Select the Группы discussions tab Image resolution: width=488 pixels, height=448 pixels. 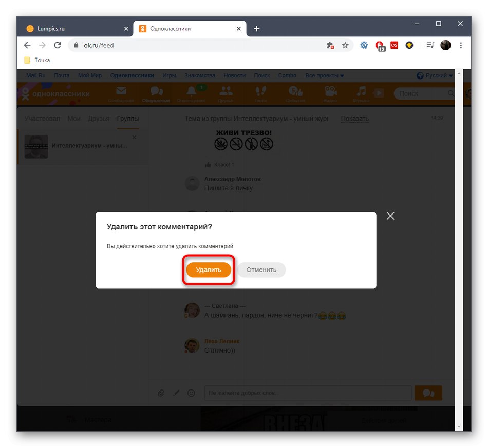pos(128,119)
